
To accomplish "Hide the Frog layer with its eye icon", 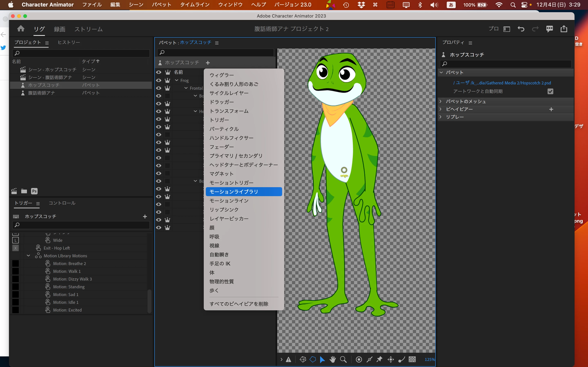I will click(x=159, y=80).
